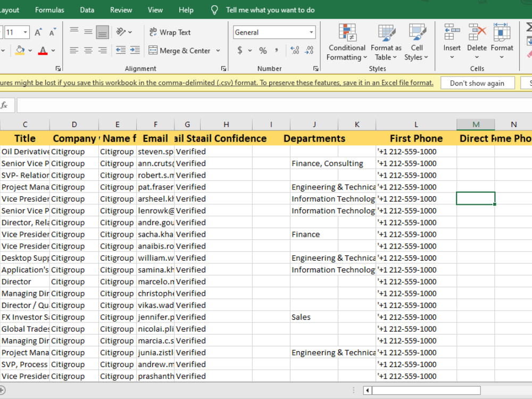532x399 pixels.
Task: Apply accounting dollar number format
Action: click(240, 51)
